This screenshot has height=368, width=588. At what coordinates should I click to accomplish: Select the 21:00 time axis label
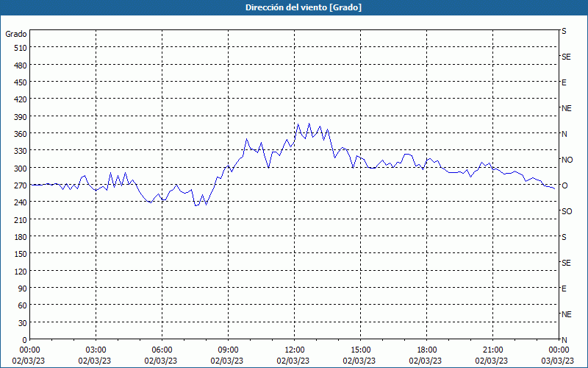[x=492, y=350]
